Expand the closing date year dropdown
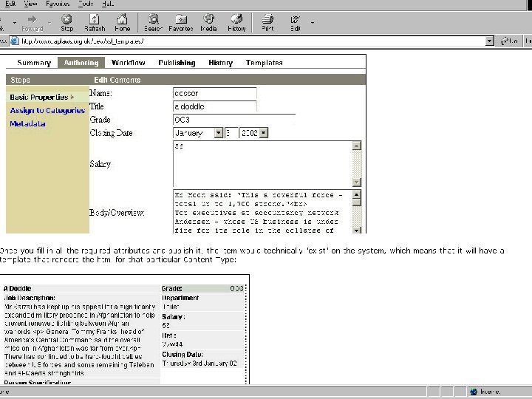The width and height of the screenshot is (532, 399). (x=264, y=133)
